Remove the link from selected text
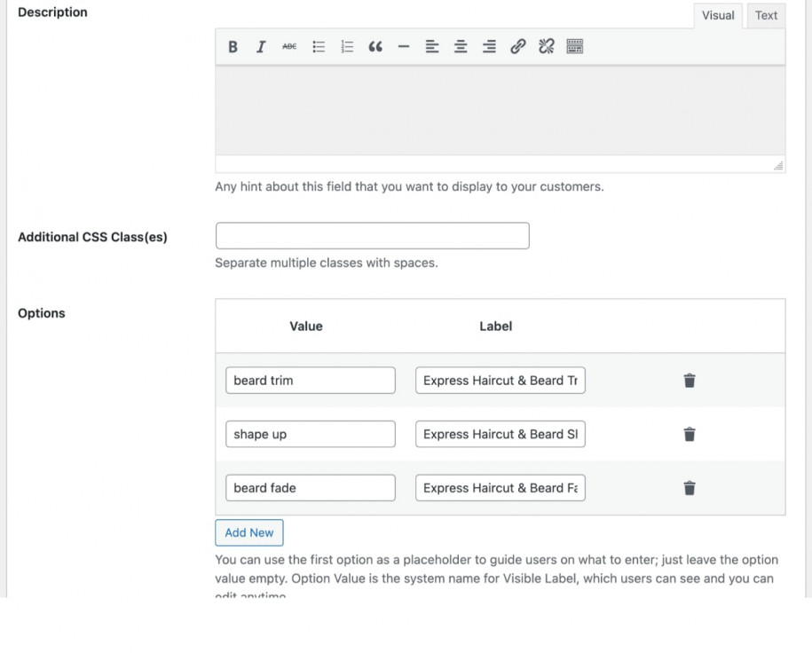The image size is (812, 653). pos(546,46)
